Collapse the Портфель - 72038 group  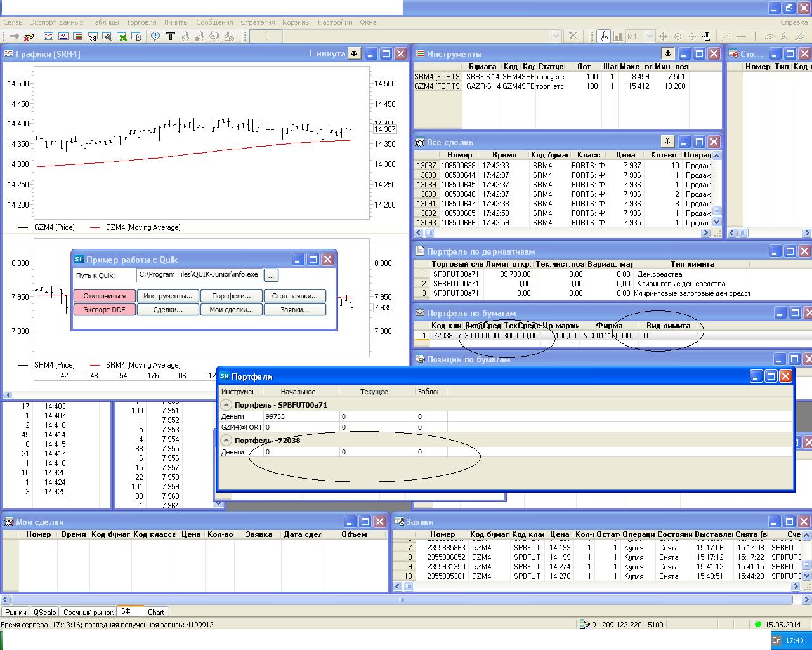[226, 440]
